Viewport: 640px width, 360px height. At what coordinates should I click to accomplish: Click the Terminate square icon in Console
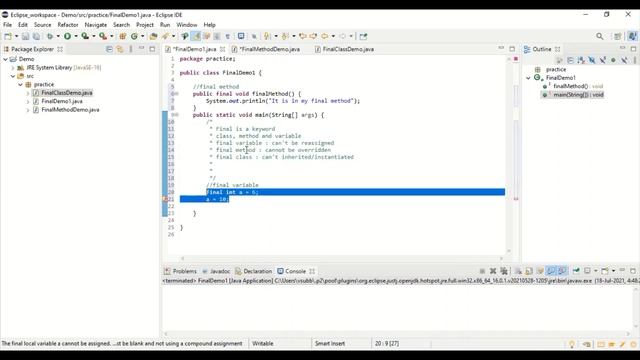click(x=482, y=271)
